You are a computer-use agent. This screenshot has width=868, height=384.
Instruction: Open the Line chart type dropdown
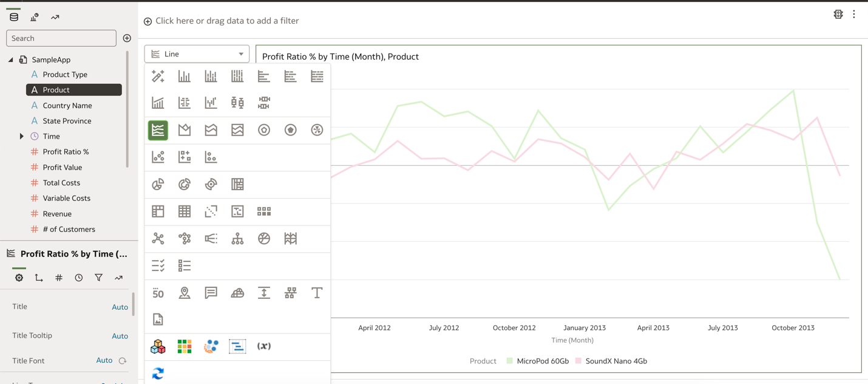197,53
